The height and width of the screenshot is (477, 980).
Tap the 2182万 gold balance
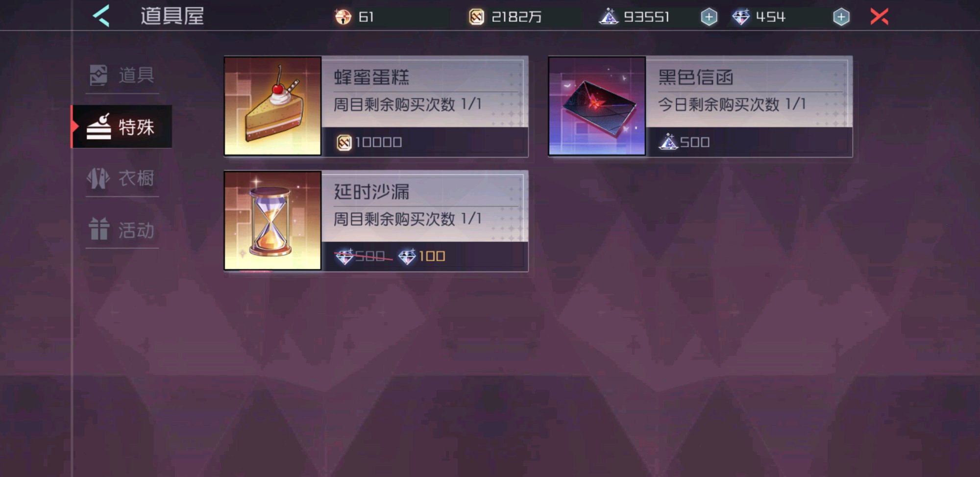point(516,17)
